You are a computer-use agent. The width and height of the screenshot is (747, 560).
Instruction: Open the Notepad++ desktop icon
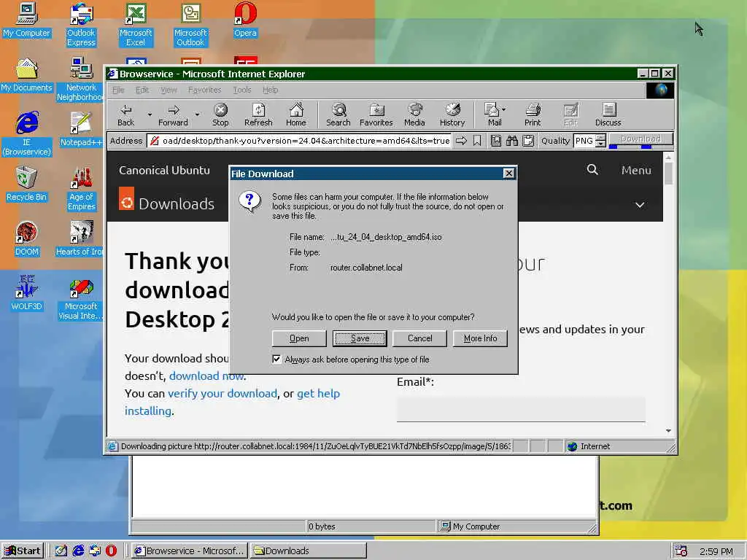[81, 128]
